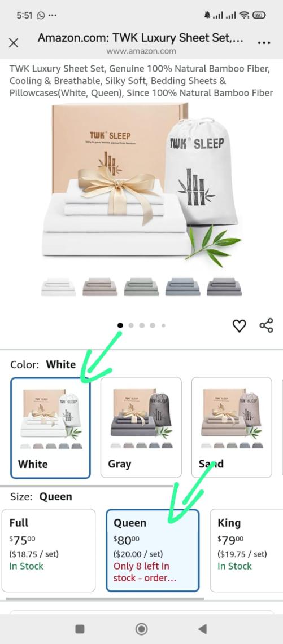
Task: Tap the TWK Luxury Sheet Set product title
Action: [141, 81]
